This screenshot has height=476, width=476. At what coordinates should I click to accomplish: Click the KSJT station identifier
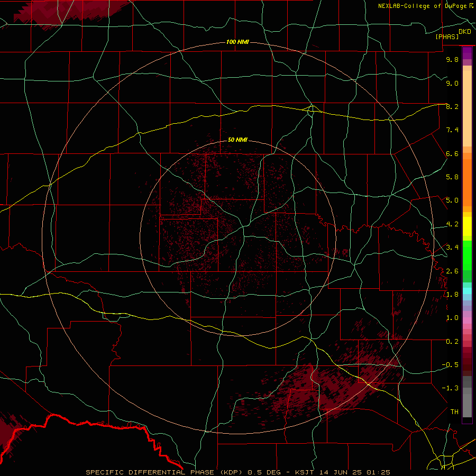coord(304,472)
